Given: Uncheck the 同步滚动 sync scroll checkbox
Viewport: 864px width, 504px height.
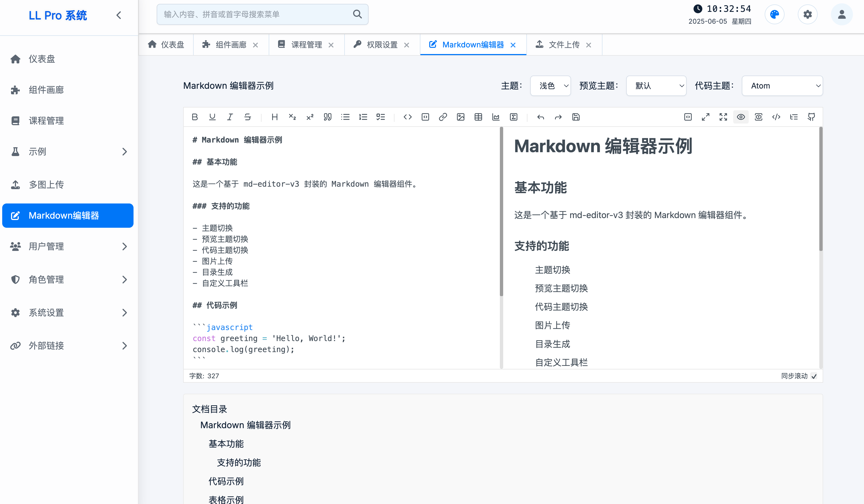Looking at the screenshot, I should click(x=814, y=376).
